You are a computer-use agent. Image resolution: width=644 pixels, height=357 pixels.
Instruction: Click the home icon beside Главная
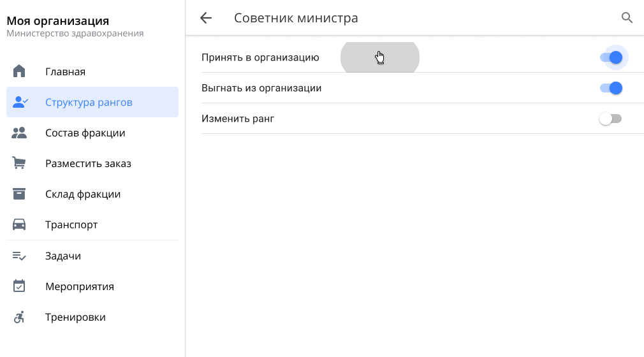[x=19, y=71]
